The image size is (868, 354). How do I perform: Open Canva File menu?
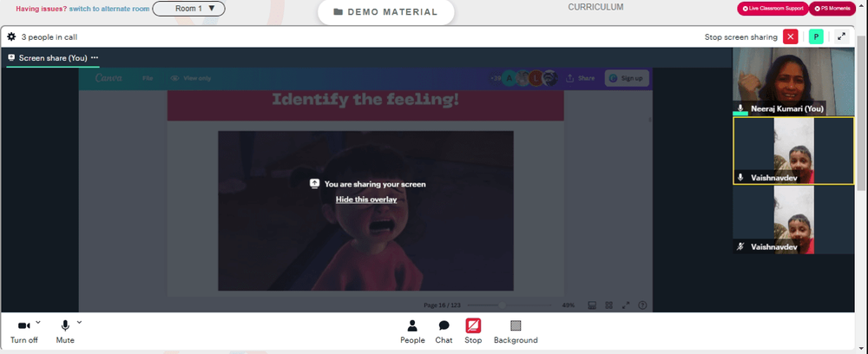148,78
